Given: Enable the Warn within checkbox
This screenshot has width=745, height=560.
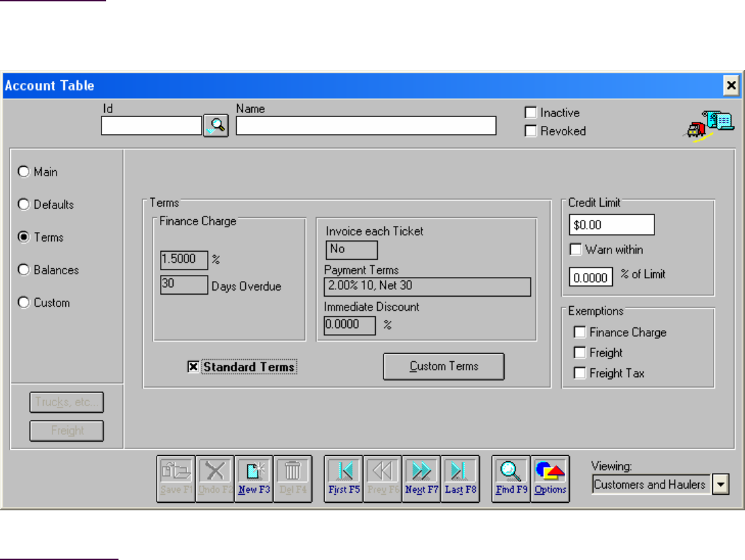Looking at the screenshot, I should (576, 249).
